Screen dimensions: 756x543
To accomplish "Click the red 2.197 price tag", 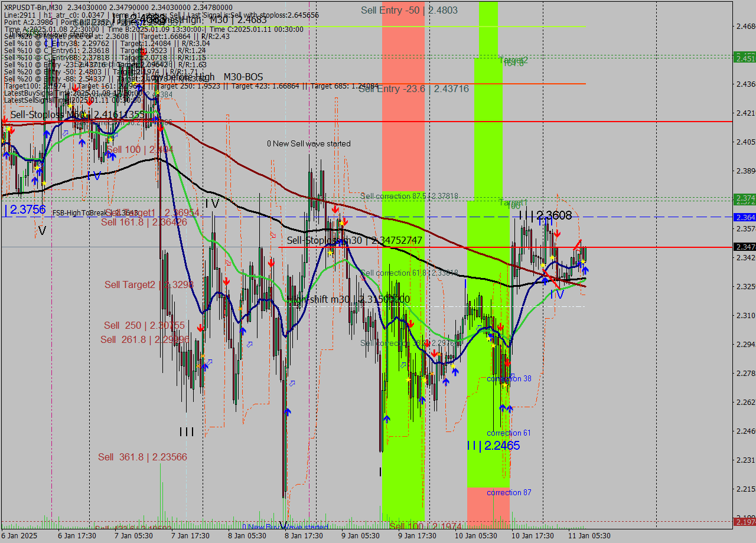I will click(744, 522).
